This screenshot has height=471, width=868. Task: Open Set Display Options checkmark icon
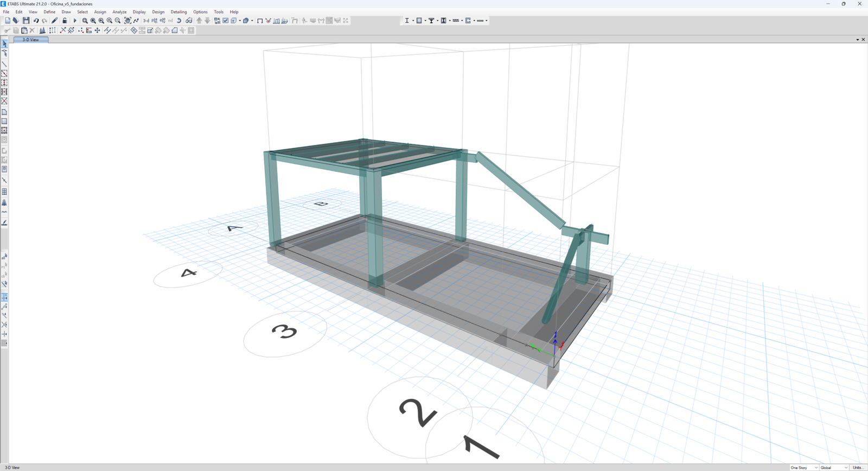(226, 21)
